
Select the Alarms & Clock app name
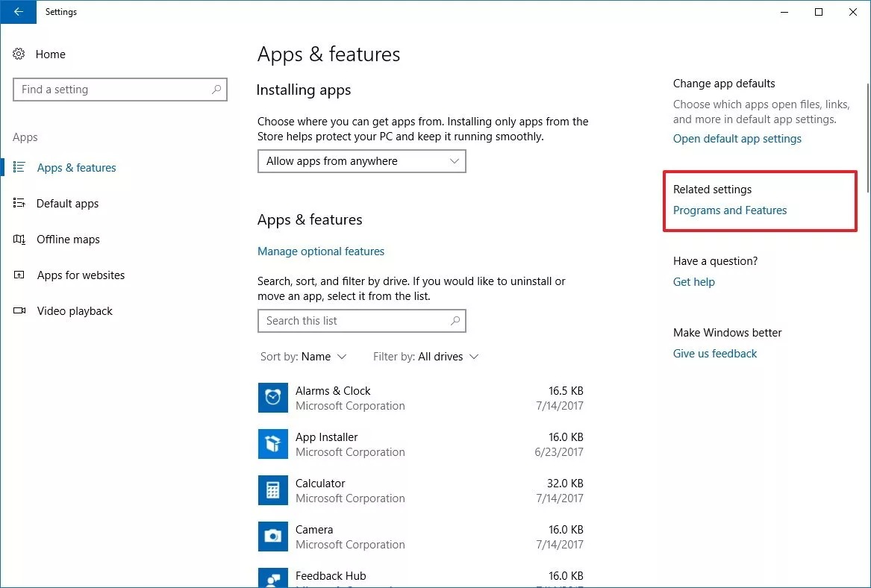(x=333, y=391)
